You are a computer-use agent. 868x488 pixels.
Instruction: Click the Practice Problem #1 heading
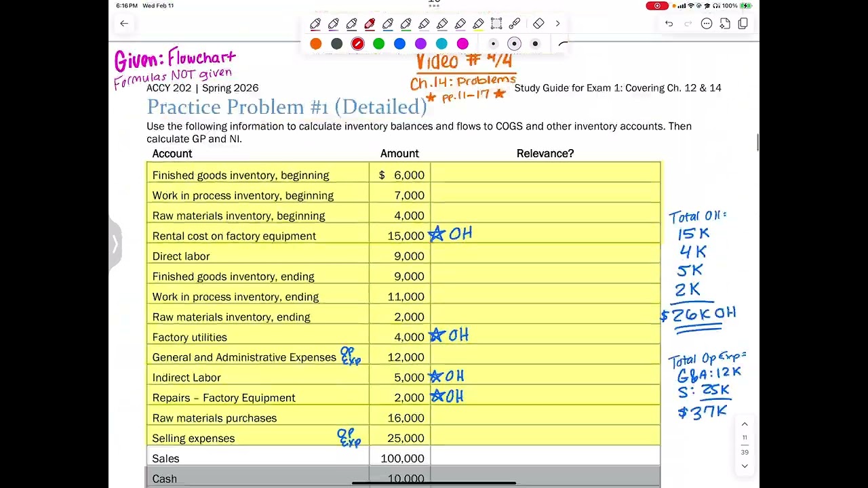click(x=287, y=107)
